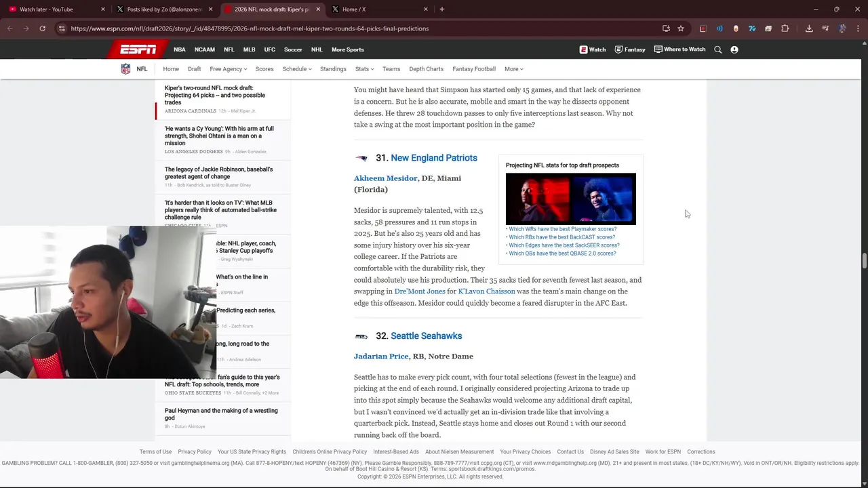Bookmark this page with the star icon

tap(681, 28)
